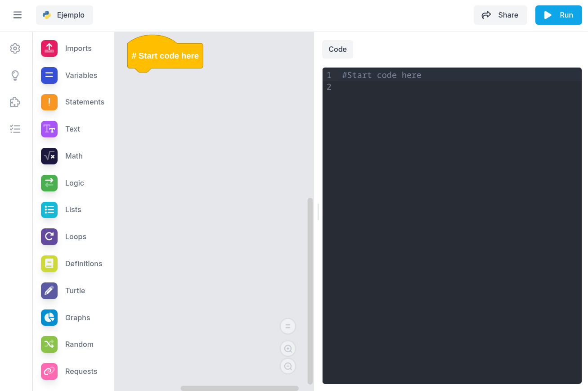Open the Text blocks label
The width and height of the screenshot is (588, 391).
[72, 129]
